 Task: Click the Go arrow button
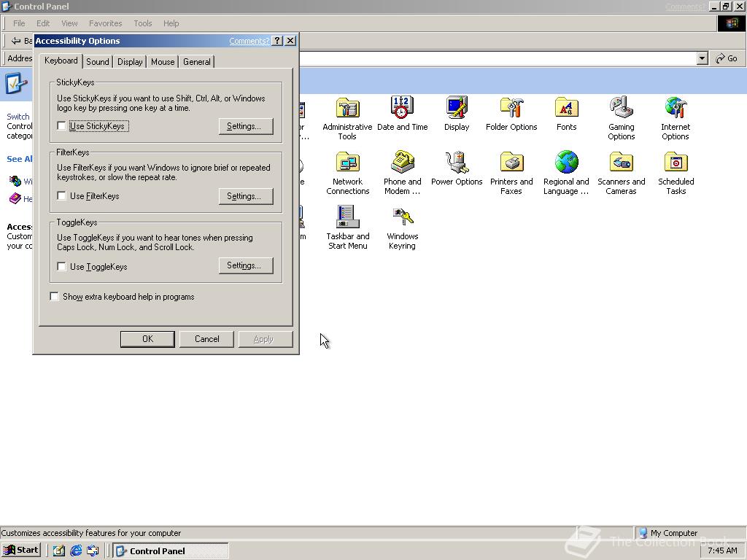[727, 58]
